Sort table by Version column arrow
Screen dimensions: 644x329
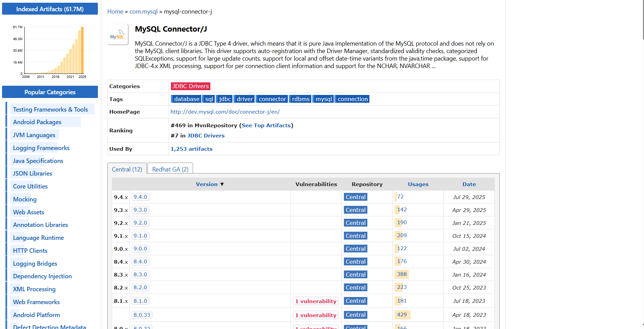coord(222,184)
